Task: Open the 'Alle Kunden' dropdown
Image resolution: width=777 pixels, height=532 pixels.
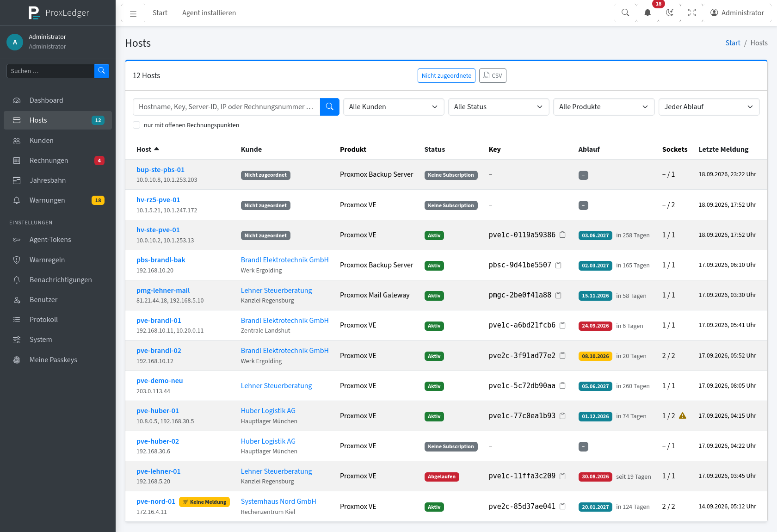Action: (x=394, y=107)
